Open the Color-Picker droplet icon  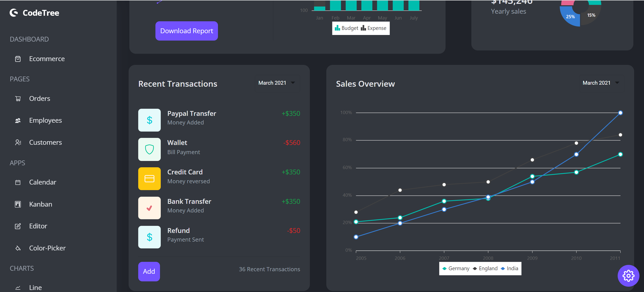point(18,248)
